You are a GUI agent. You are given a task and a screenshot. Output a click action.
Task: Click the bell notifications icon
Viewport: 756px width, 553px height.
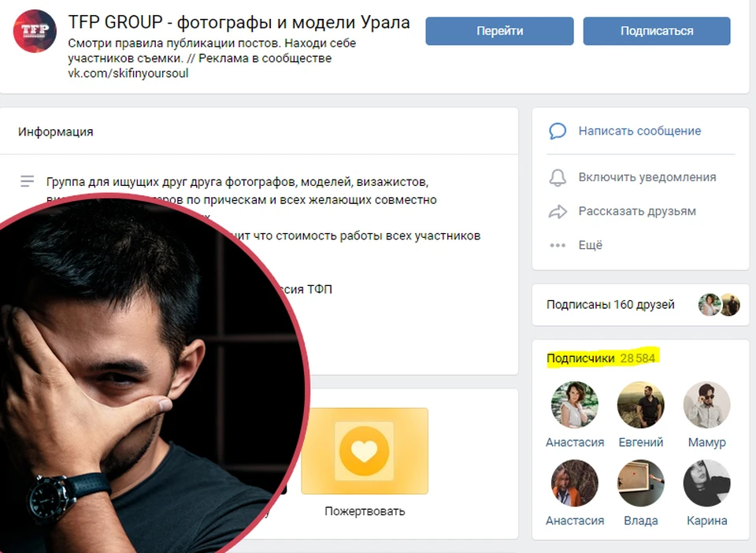(x=558, y=177)
